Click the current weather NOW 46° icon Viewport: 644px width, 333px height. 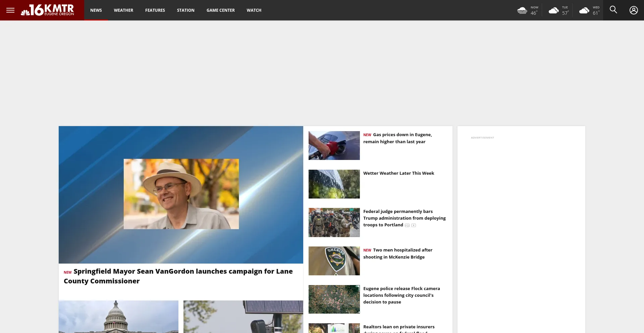[522, 10]
